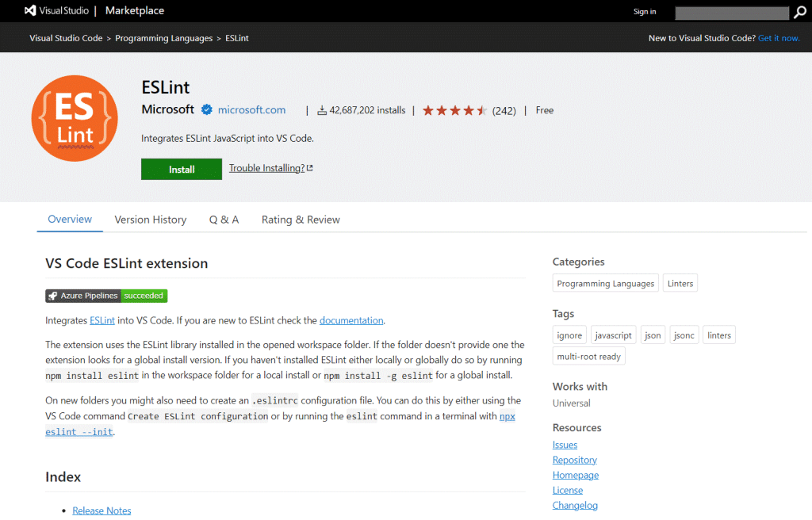Click the Microsoft publisher name

168,109
